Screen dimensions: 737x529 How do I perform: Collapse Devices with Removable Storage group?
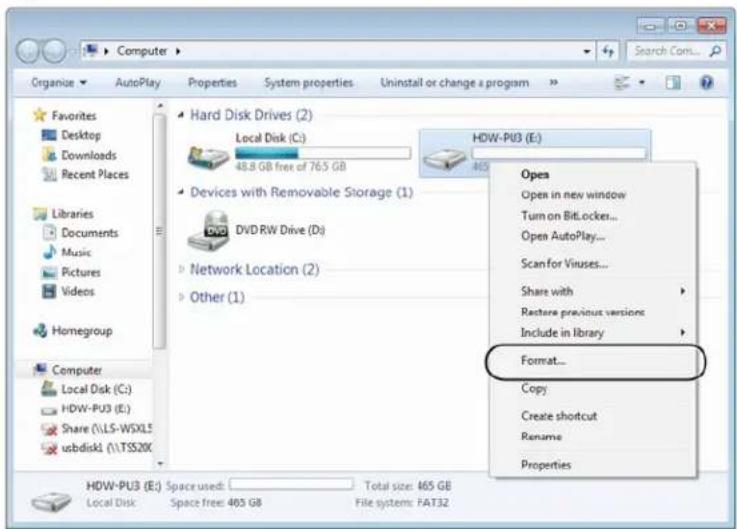[x=181, y=192]
